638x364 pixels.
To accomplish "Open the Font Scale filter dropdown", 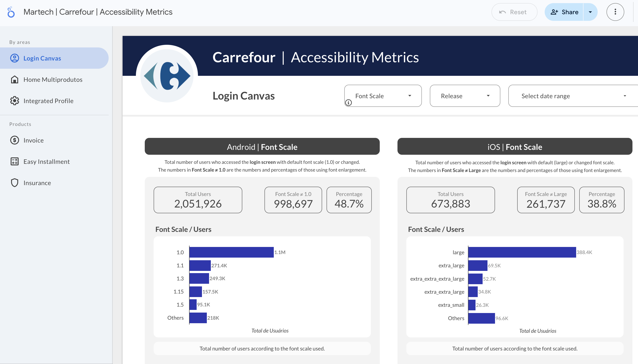I will (x=383, y=96).
